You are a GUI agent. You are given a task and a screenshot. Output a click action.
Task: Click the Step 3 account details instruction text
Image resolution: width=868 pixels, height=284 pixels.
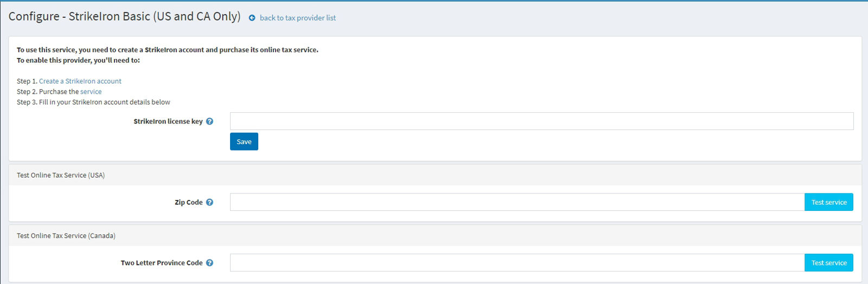[x=93, y=102]
